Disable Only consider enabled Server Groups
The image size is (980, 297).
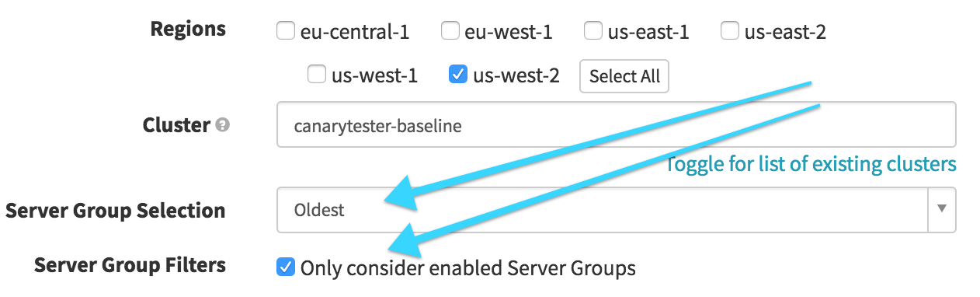coord(286,267)
